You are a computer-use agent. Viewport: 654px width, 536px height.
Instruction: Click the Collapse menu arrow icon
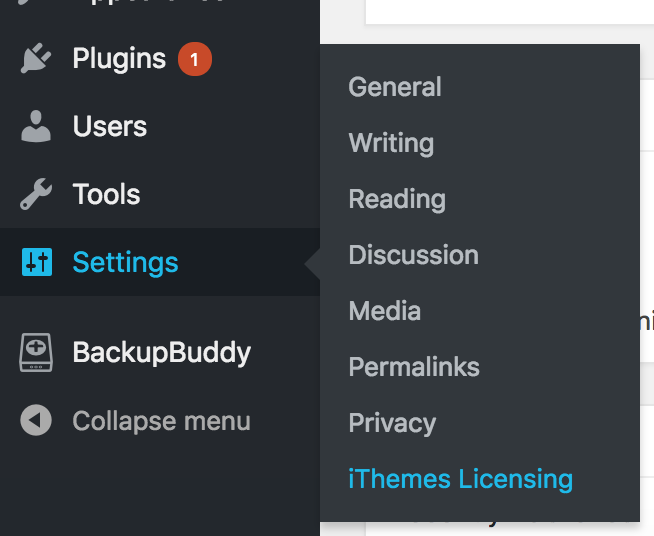[36, 420]
